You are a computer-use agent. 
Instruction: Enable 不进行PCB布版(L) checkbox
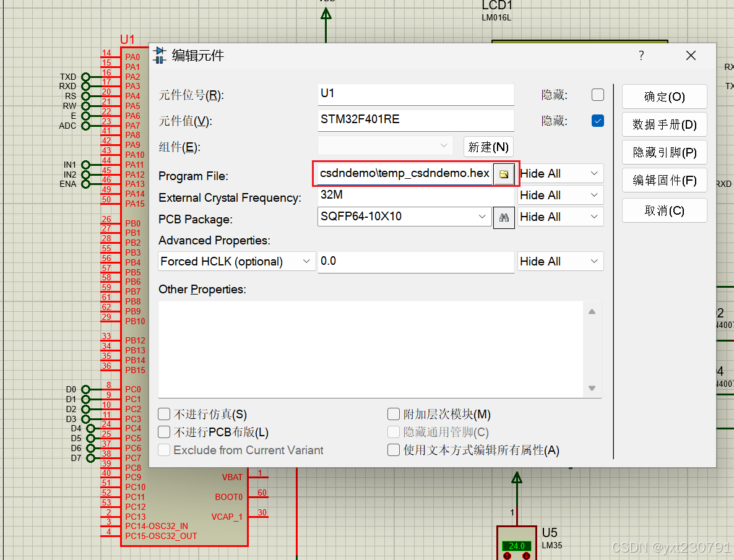click(x=164, y=432)
